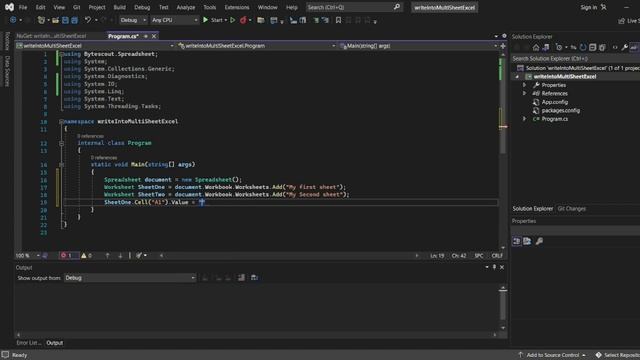Pin the Program.cs tab
The image size is (640, 360).
tap(146, 36)
